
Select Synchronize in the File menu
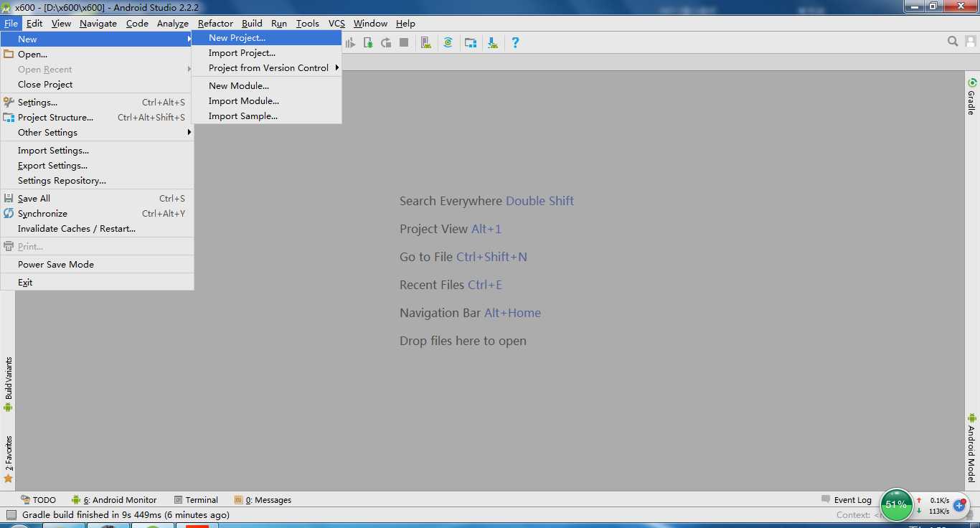tap(97, 214)
